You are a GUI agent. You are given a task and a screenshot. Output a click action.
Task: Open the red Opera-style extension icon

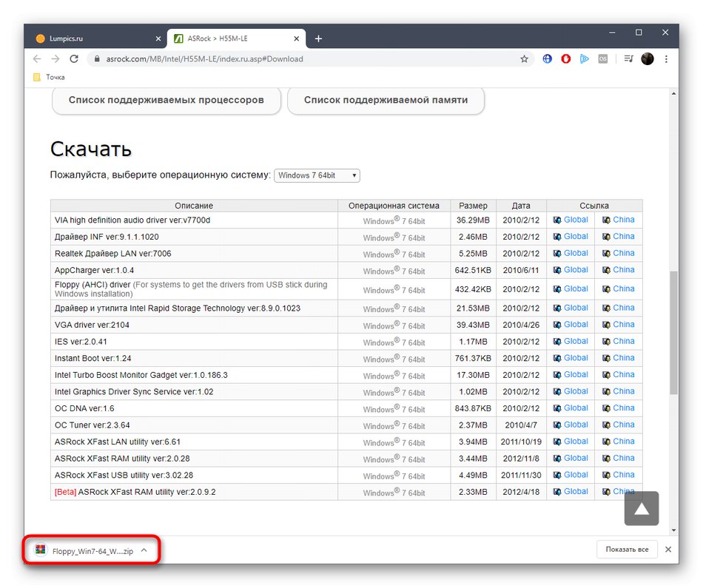tap(566, 58)
